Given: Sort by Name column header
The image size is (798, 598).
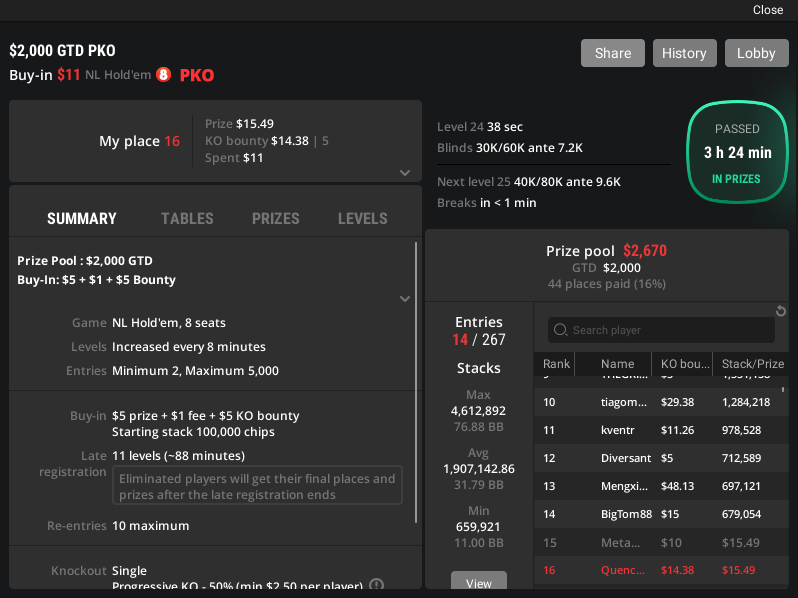Looking at the screenshot, I should click(x=617, y=363).
